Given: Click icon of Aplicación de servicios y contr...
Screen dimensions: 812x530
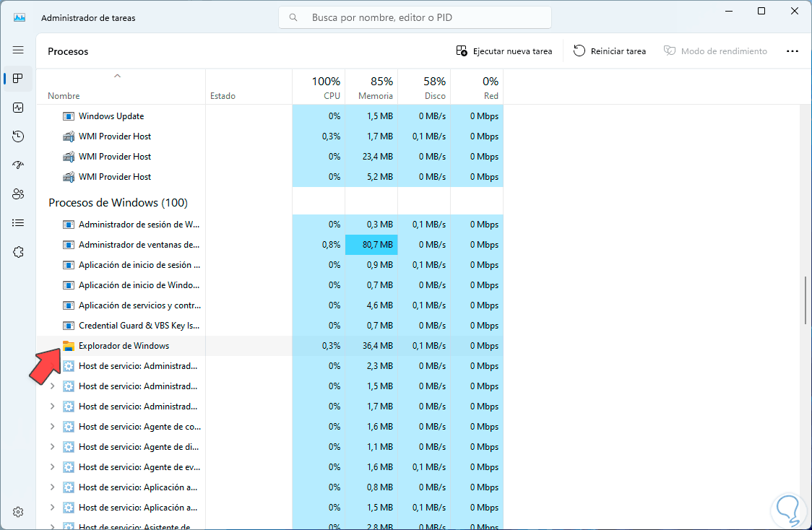Looking at the screenshot, I should (69, 305).
